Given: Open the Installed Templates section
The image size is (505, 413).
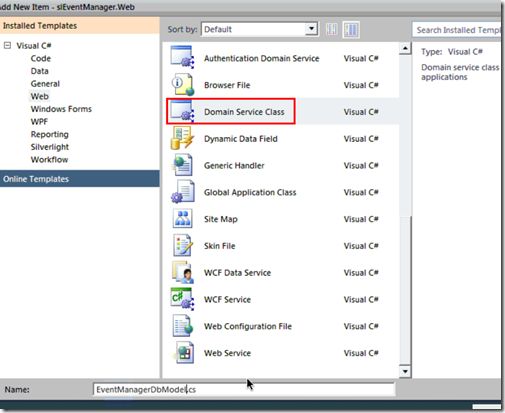Looking at the screenshot, I should click(80, 26).
